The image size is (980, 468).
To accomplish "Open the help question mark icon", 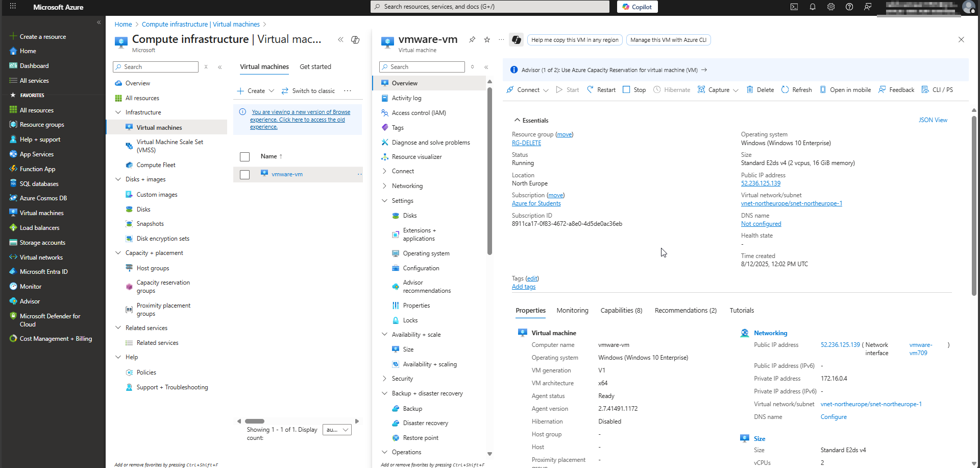I will (849, 7).
